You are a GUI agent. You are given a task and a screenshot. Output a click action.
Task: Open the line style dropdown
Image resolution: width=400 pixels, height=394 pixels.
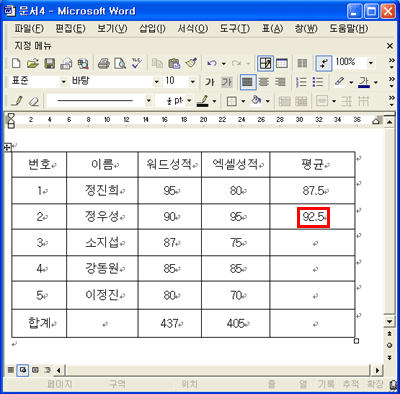click(149, 101)
